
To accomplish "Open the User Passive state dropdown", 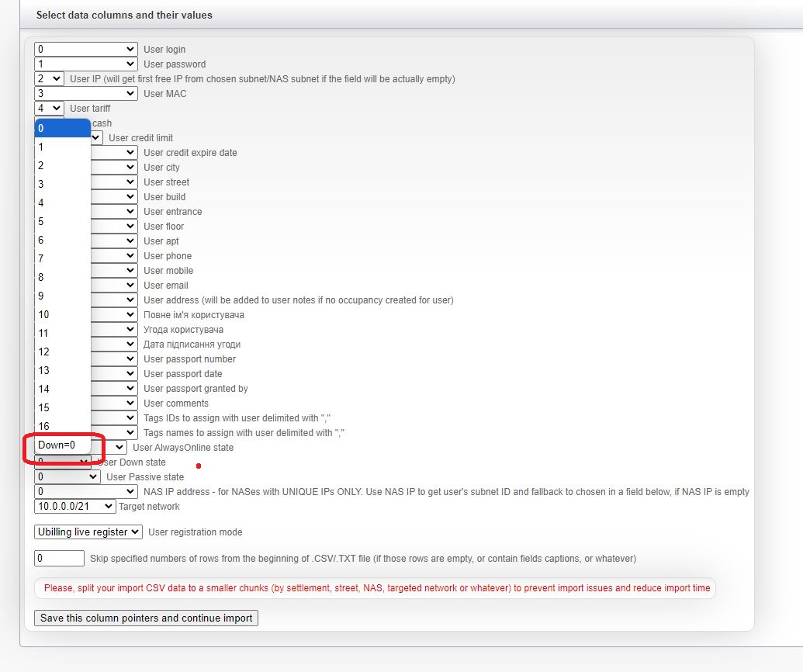I will point(67,477).
